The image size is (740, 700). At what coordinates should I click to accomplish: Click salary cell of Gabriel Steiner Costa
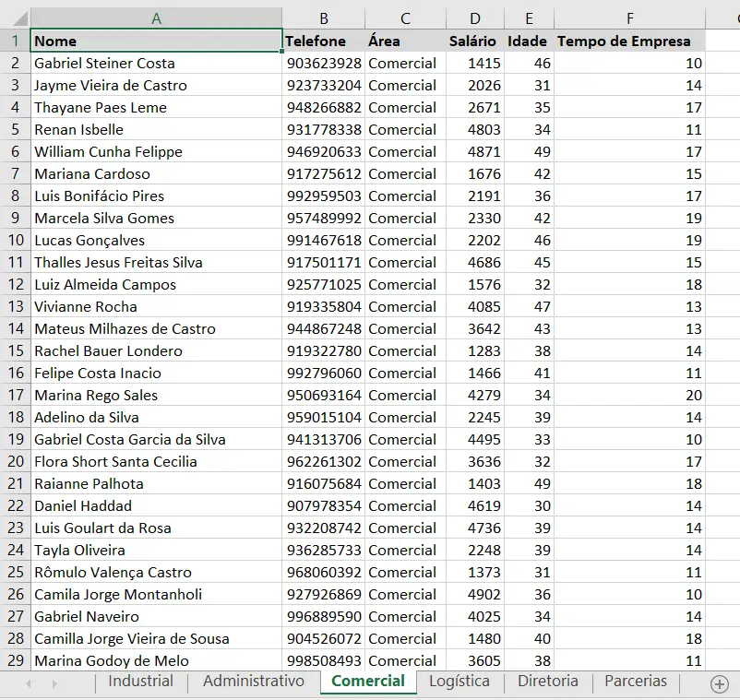tap(474, 64)
